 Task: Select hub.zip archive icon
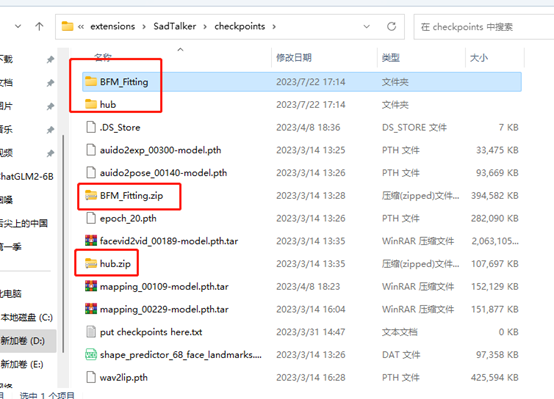(91, 264)
